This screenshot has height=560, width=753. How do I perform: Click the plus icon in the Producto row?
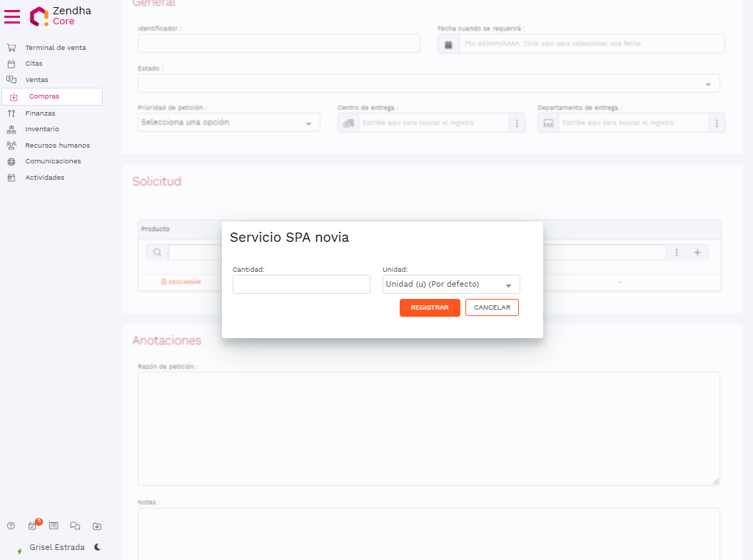coord(697,253)
